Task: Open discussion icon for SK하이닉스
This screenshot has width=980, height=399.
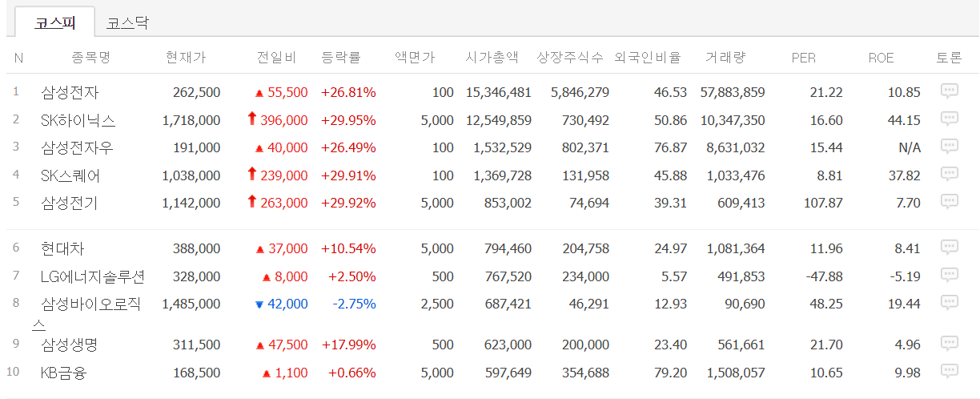Action: tap(950, 119)
